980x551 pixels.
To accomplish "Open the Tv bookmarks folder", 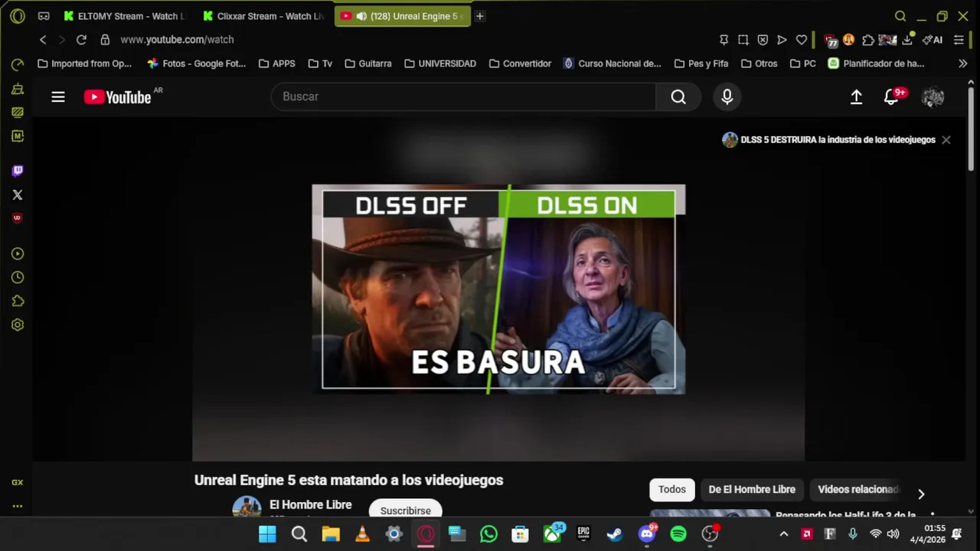I will [320, 64].
